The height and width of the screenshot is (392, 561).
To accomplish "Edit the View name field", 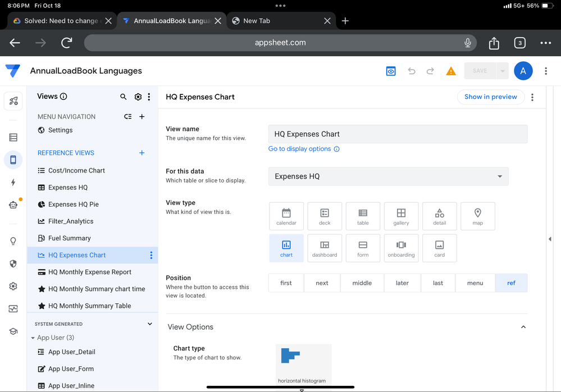I will [398, 134].
